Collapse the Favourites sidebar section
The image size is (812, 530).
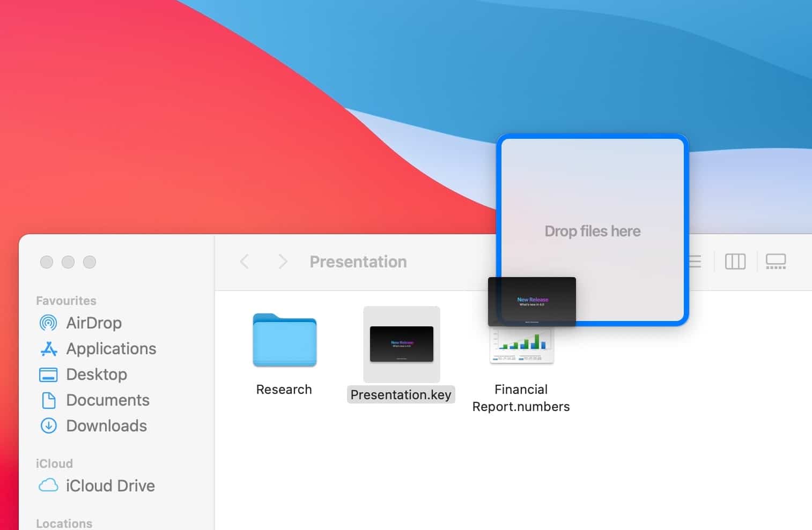pos(66,300)
